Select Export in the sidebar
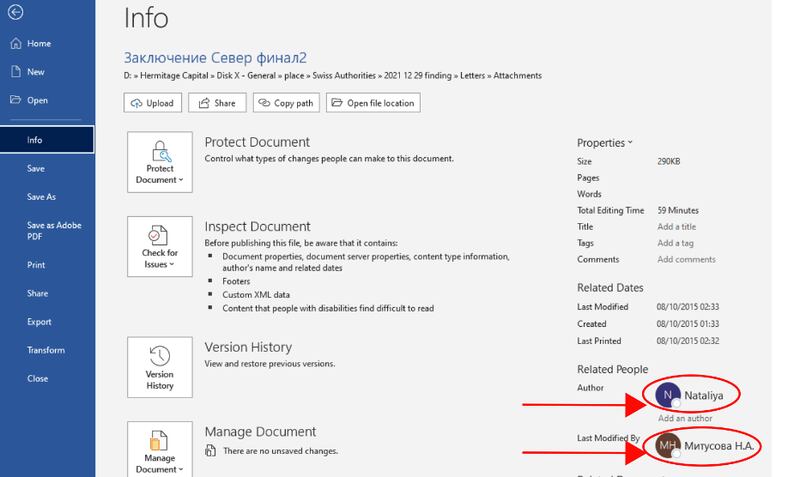 pos(38,322)
